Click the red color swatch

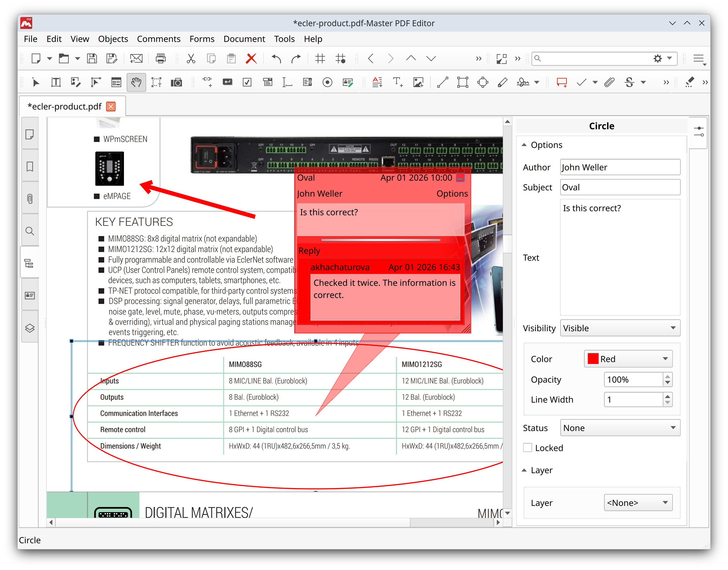[593, 359]
